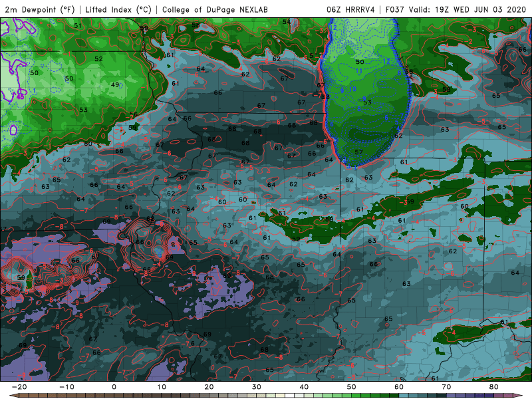Click the "49" dewpoint value on map
Viewport: 532px width, 399px height.
click(x=115, y=84)
